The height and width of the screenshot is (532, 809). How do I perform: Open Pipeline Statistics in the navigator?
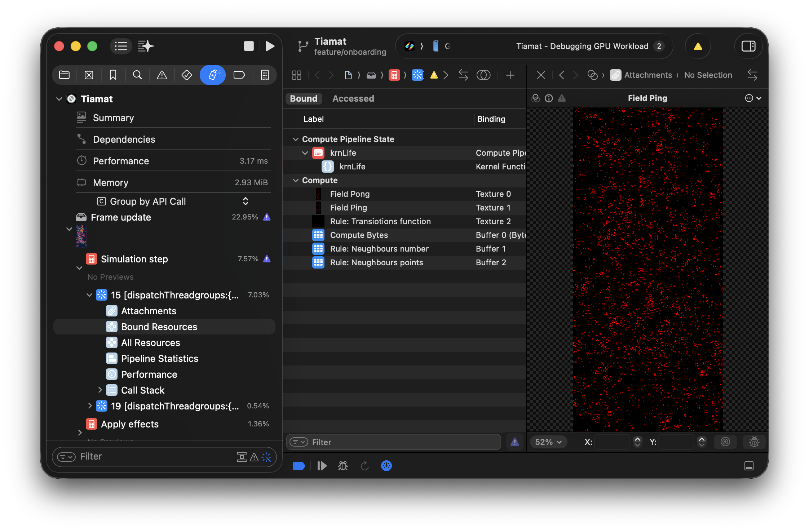(159, 359)
